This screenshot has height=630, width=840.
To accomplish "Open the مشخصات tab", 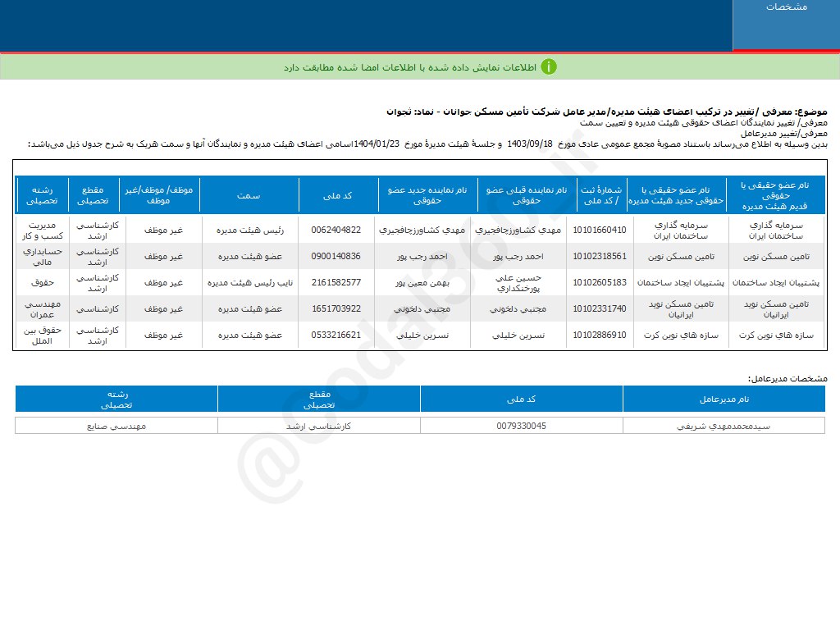I will pyautogui.click(x=786, y=25).
